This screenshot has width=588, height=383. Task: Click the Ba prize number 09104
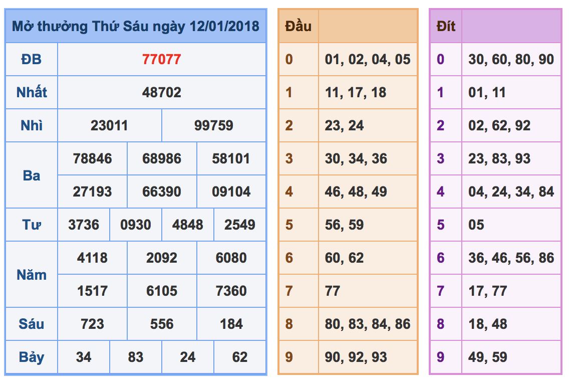click(x=231, y=192)
